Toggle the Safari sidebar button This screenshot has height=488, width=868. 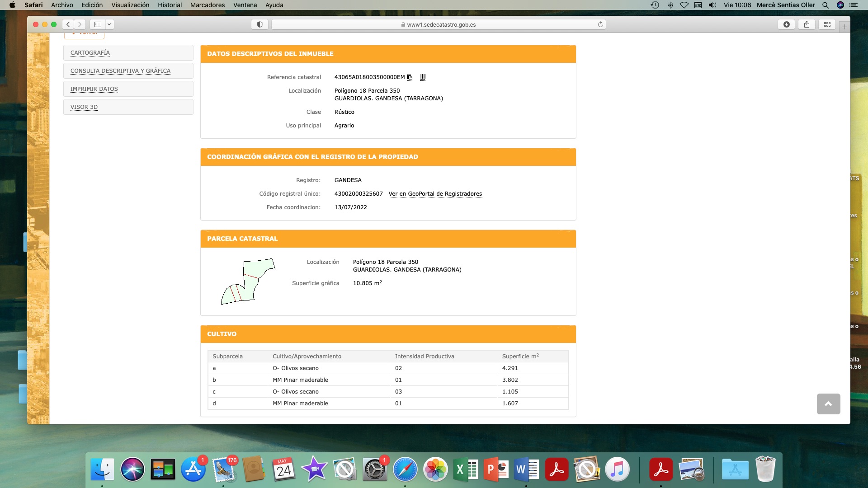pos(98,24)
